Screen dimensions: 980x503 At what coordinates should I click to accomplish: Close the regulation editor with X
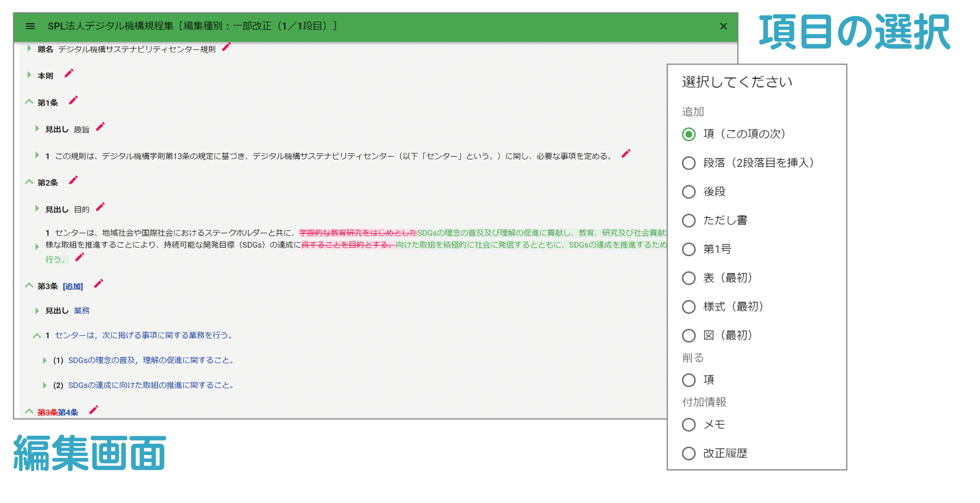[723, 26]
